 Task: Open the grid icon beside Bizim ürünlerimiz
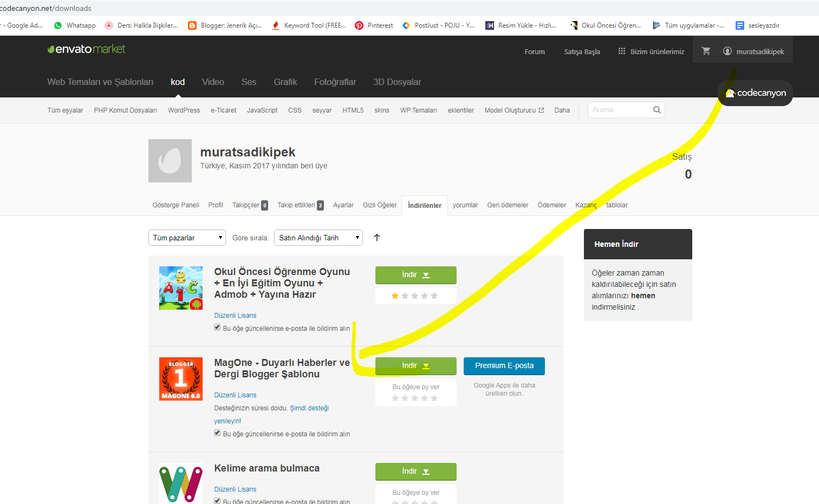point(622,51)
